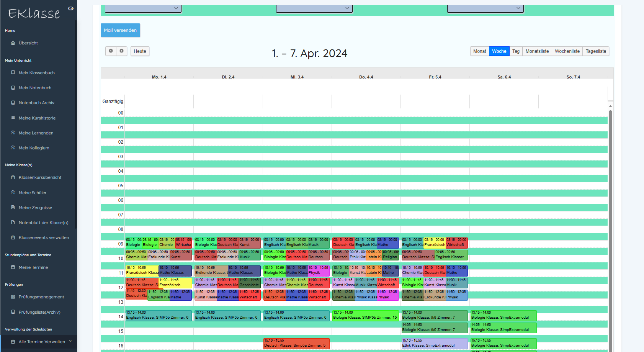Open Saturday 14:05 Biologie SimpExtramodul event
644x352 pixels.
[x=503, y=327]
